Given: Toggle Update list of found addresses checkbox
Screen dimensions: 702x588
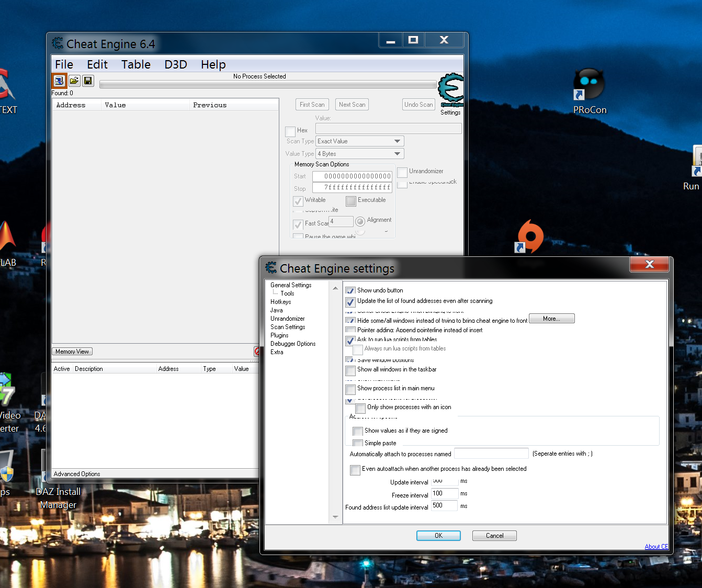Looking at the screenshot, I should 350,302.
